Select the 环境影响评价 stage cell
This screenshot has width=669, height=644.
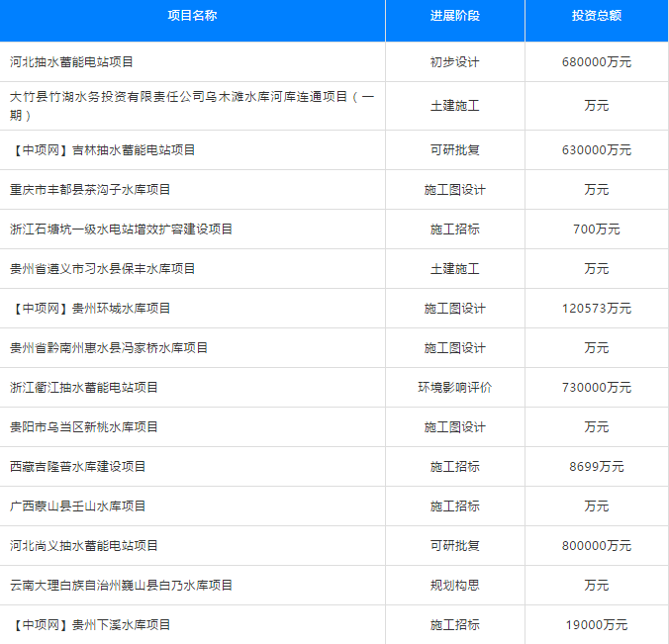point(454,388)
